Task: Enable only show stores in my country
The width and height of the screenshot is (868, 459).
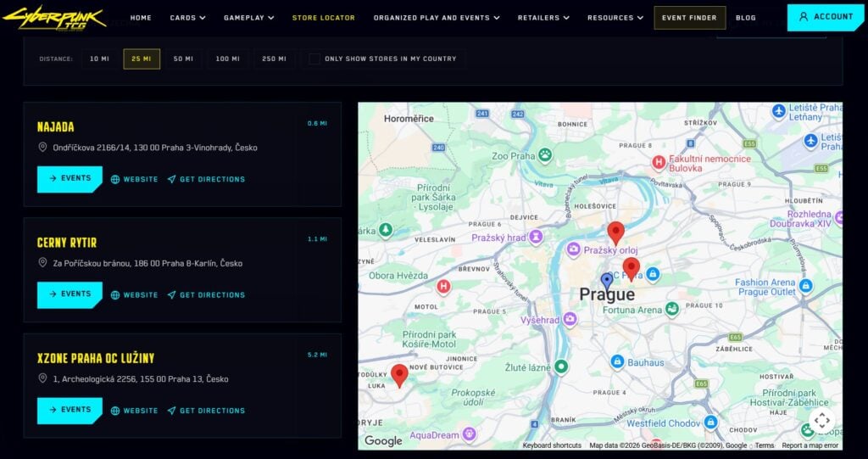Action: (x=314, y=59)
